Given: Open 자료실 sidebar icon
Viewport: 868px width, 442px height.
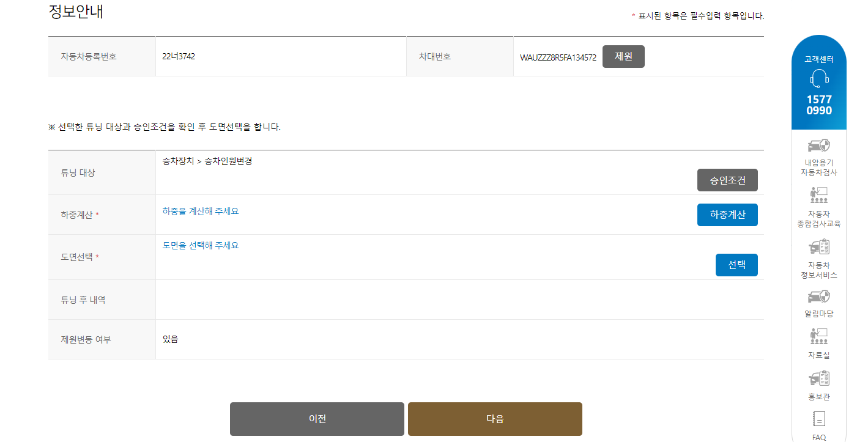Looking at the screenshot, I should (x=818, y=336).
